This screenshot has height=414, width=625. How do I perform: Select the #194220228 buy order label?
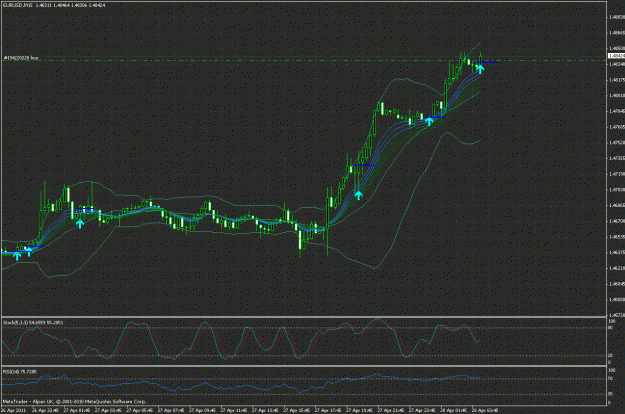point(21,58)
